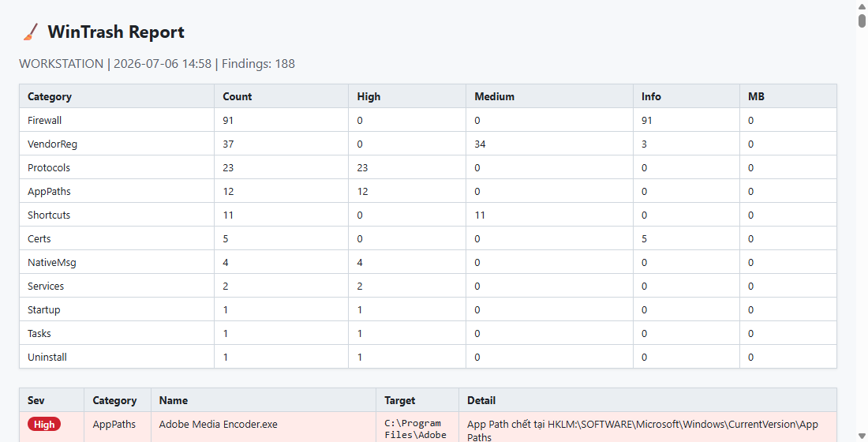Click Services' Count value 2
This screenshot has height=442, width=868.
click(x=226, y=287)
